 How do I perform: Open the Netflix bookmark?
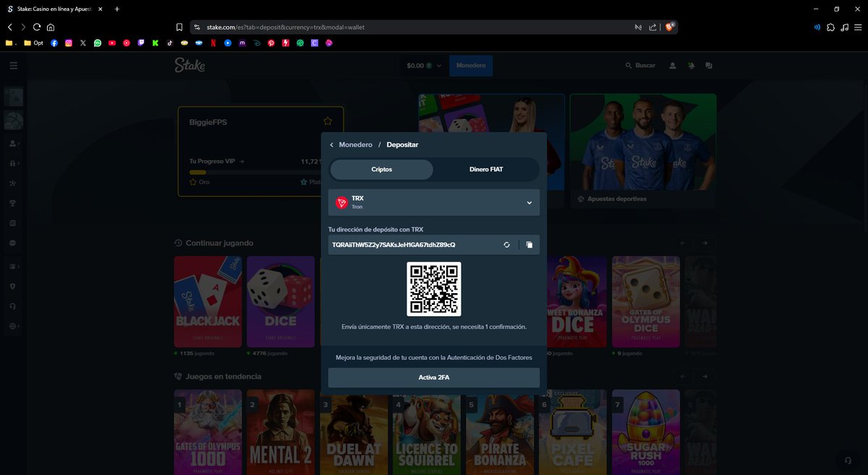coord(213,43)
